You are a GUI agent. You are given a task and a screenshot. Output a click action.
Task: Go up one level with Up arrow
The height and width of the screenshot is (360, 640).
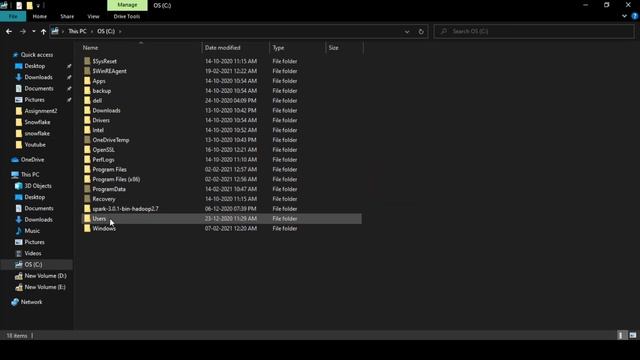(x=43, y=31)
